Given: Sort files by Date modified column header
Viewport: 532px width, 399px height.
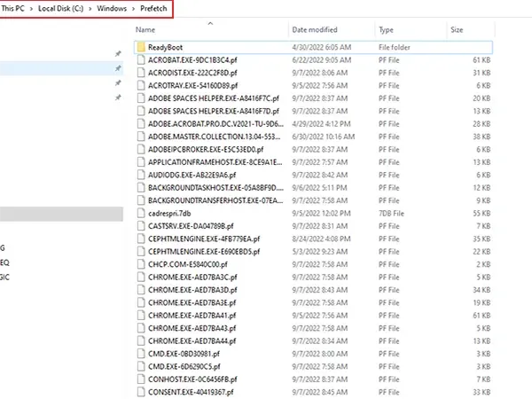Looking at the screenshot, I should pyautogui.click(x=315, y=30).
